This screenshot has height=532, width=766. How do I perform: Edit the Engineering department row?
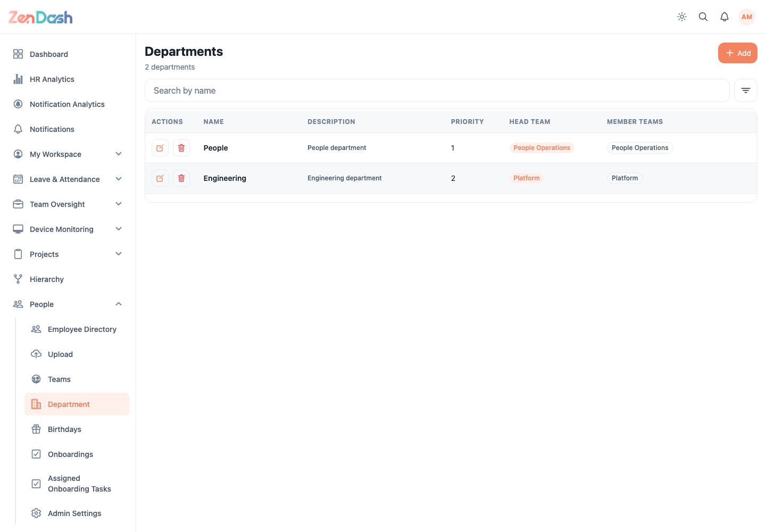[160, 178]
